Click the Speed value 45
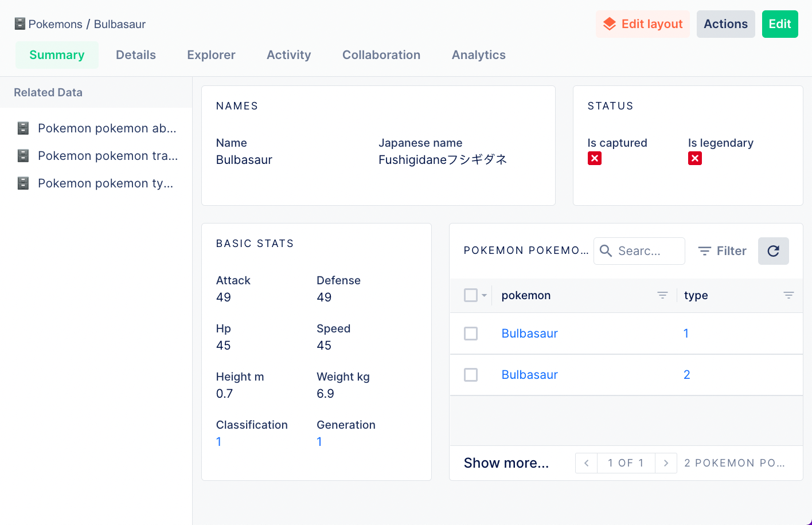Image resolution: width=812 pixels, height=525 pixels. click(x=324, y=346)
